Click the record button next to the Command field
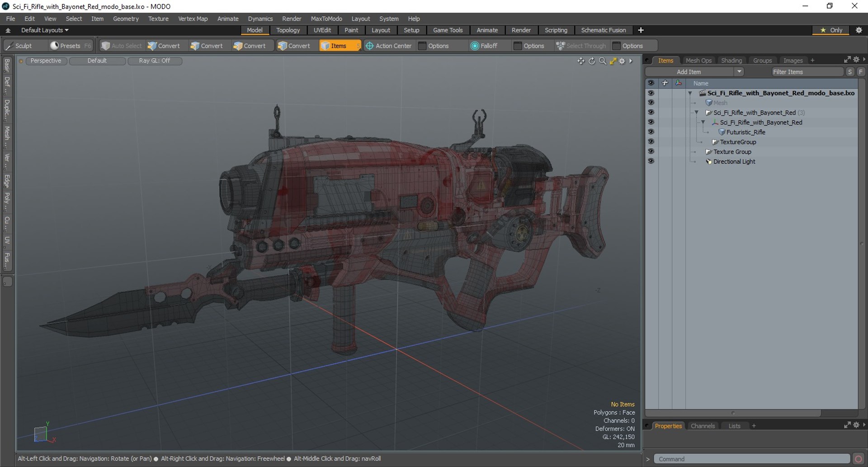The height and width of the screenshot is (467, 868). coord(858,459)
